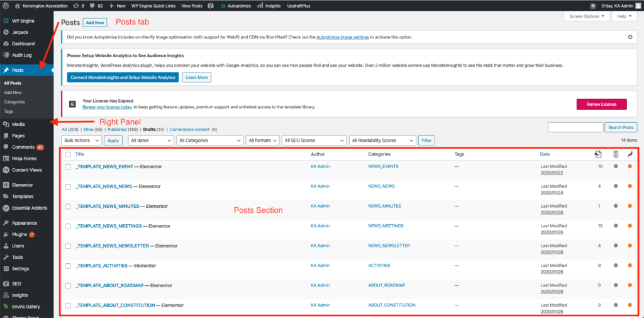Tick the select-all checkbox beside Title
644x318 pixels.
pos(68,154)
